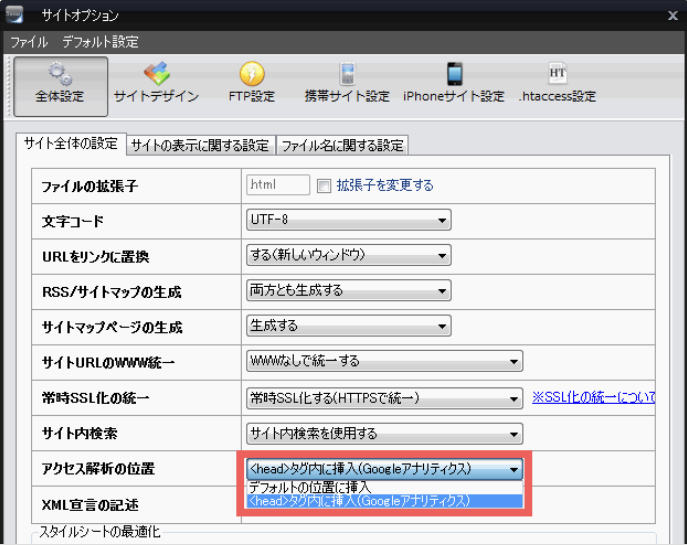Click the .htaccess設定 file icon
Screen dimensions: 687x545
pos(557,76)
